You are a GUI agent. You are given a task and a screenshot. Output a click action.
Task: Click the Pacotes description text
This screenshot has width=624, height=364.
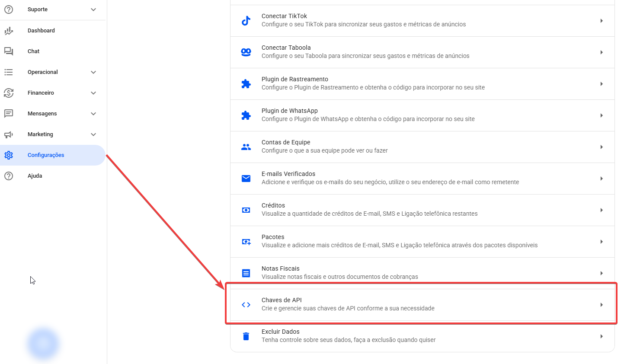(400, 245)
